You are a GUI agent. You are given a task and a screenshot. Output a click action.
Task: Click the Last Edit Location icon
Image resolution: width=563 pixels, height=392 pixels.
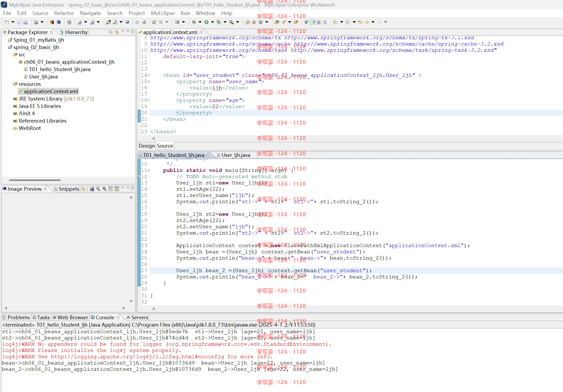click(360, 22)
